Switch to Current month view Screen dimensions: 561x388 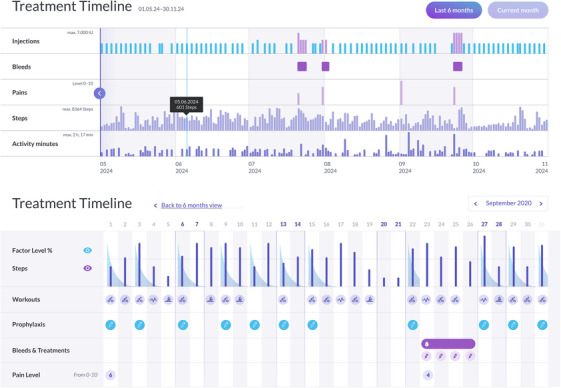pos(518,10)
